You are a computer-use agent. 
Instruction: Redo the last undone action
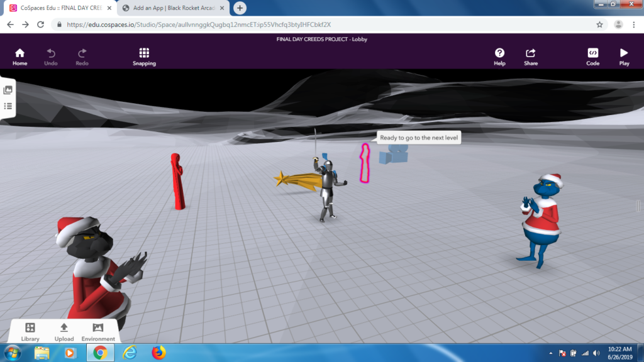[x=82, y=57]
